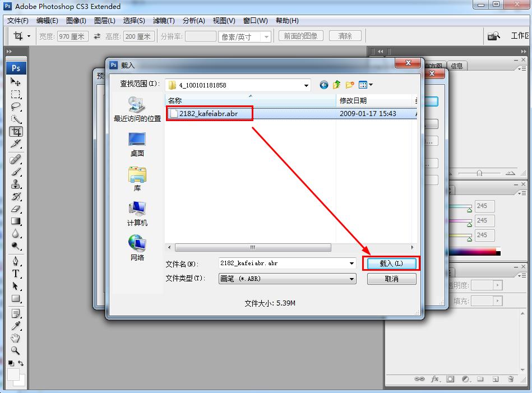Go back using the blue back arrow
Image resolution: width=532 pixels, height=393 pixels.
coord(323,85)
